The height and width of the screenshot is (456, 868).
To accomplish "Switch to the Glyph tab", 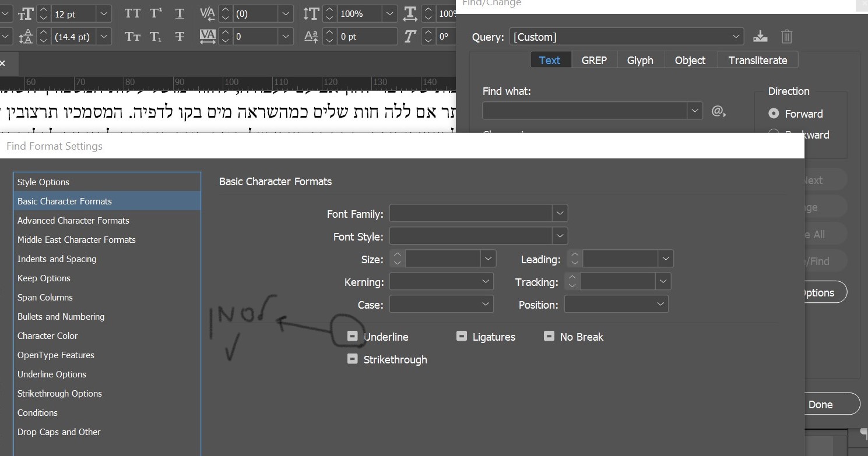I will pyautogui.click(x=640, y=60).
